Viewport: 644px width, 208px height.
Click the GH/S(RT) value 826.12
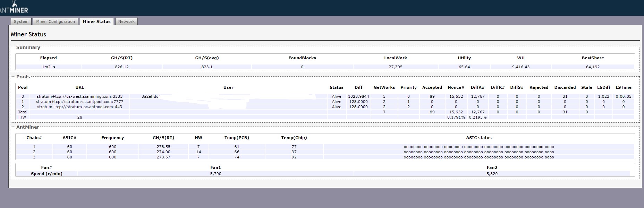point(122,67)
